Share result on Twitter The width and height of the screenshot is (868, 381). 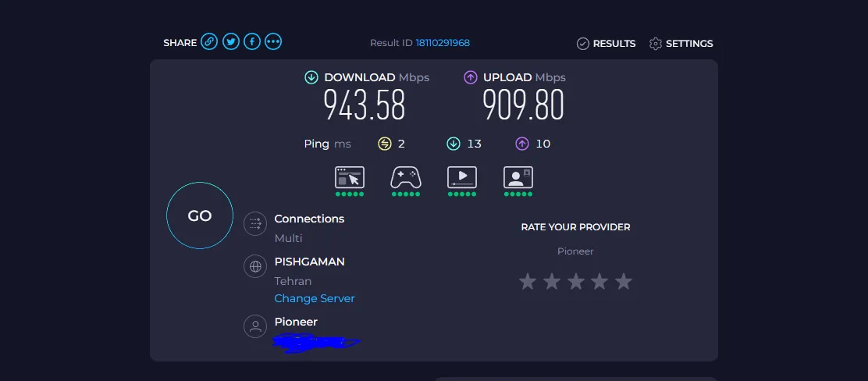tap(230, 42)
